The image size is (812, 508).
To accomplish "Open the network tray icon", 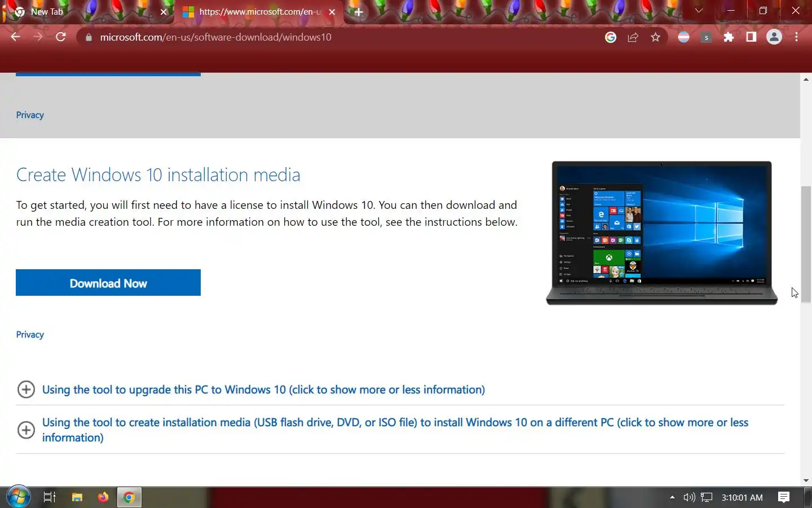I will [x=707, y=497].
